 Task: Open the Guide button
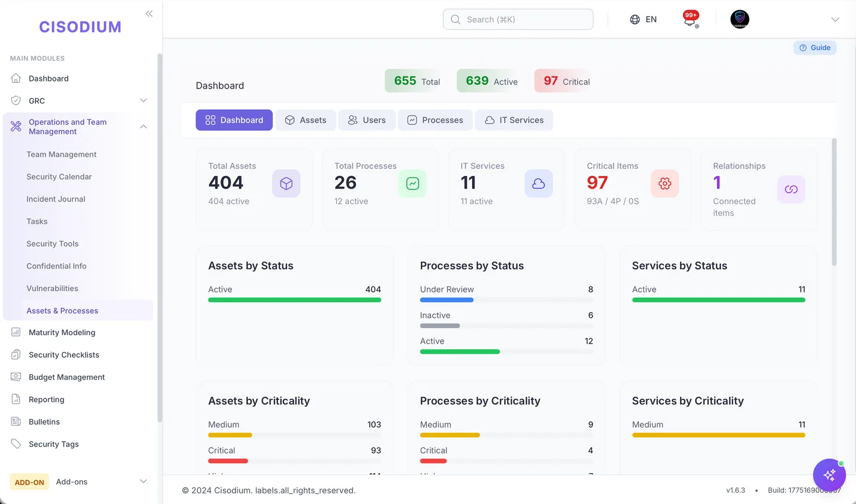815,48
